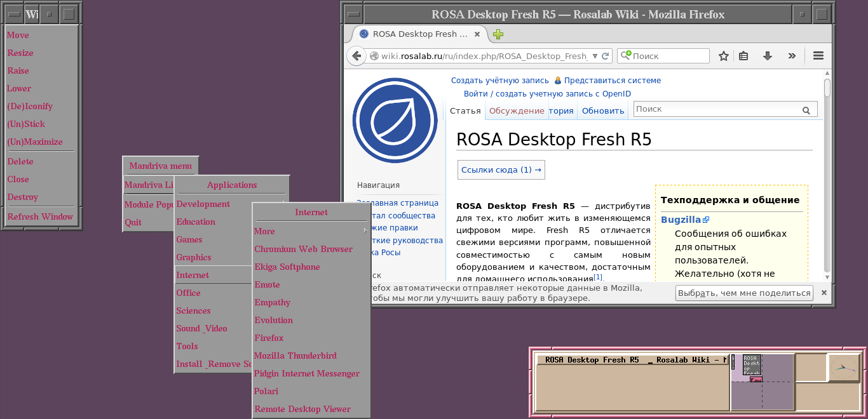This screenshot has width=868, height=419.
Task: Launch Mozilla Thunderbird from menu
Action: [x=311, y=356]
